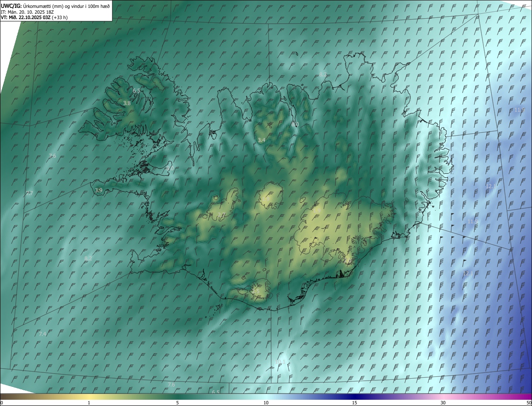Click the 3.4 value label in north Iceland
The image size is (532, 406).
pyautogui.click(x=261, y=140)
